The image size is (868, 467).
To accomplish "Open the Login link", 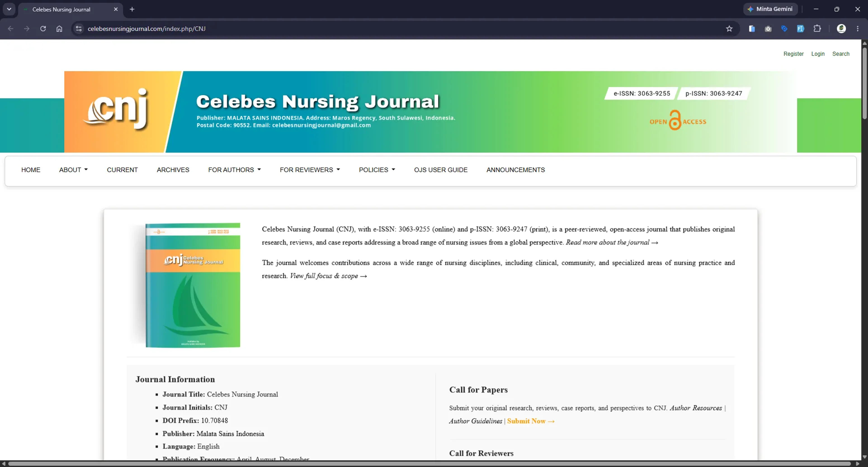I will tap(817, 54).
